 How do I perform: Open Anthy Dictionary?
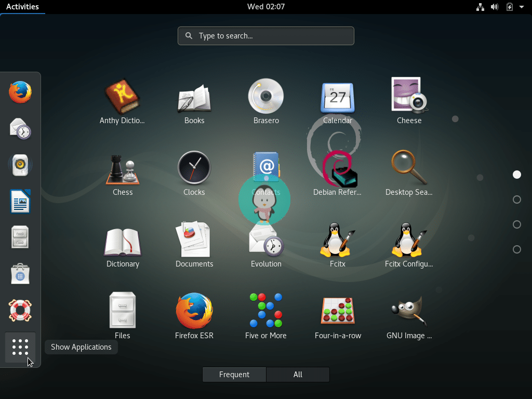(123, 96)
